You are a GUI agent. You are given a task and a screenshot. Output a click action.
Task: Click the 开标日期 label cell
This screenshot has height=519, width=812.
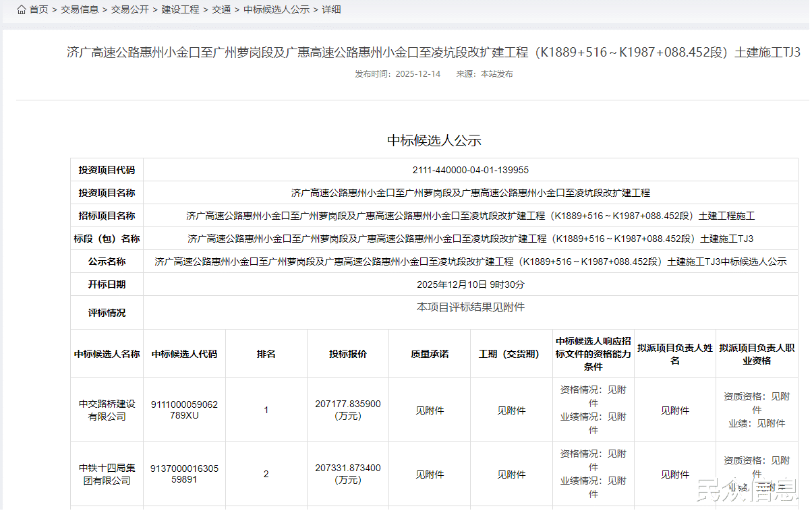point(107,284)
